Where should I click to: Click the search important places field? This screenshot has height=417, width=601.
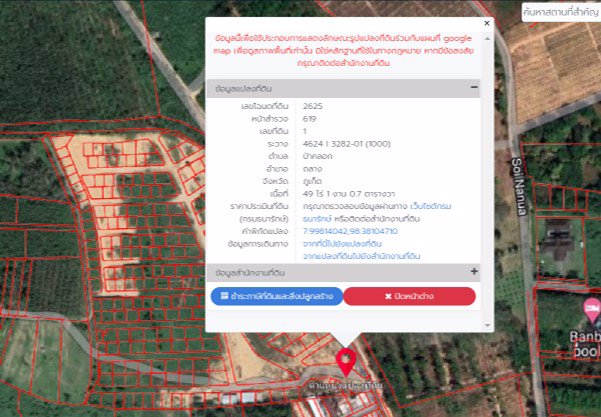coord(561,13)
